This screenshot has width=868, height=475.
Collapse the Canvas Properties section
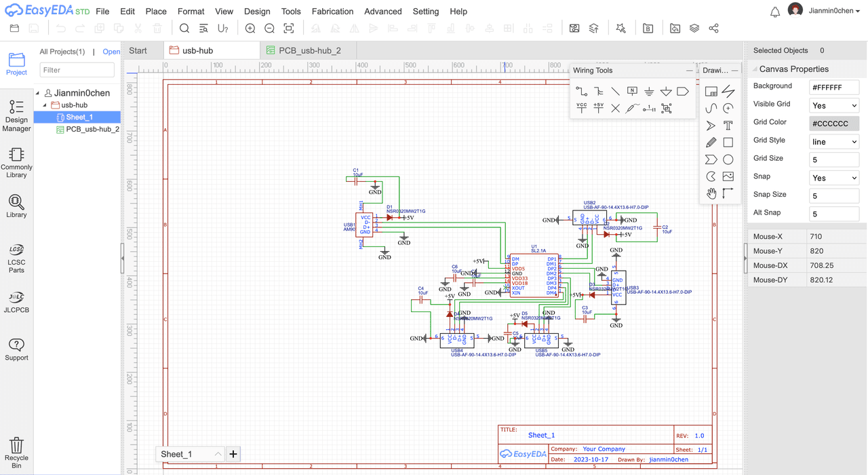pyautogui.click(x=754, y=69)
